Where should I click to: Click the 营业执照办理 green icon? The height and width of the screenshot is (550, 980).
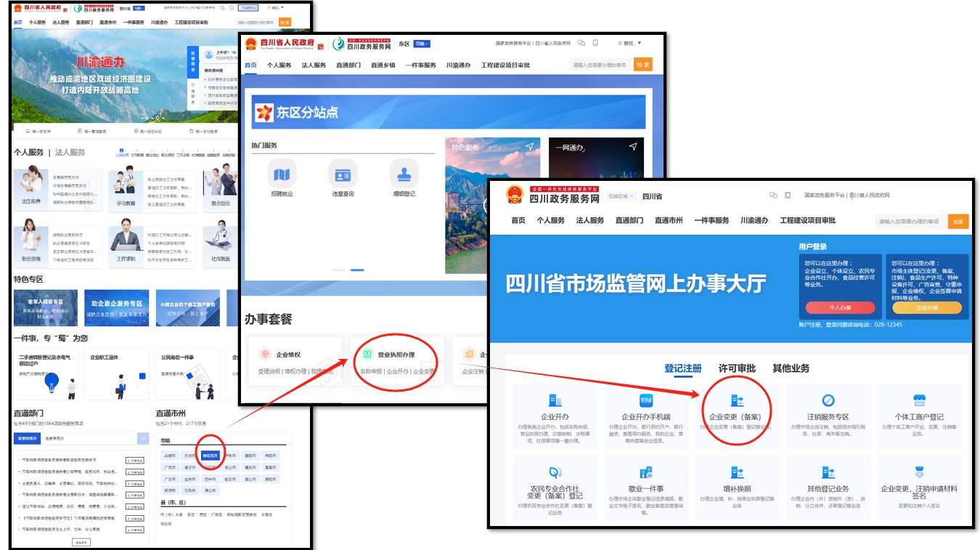point(367,355)
